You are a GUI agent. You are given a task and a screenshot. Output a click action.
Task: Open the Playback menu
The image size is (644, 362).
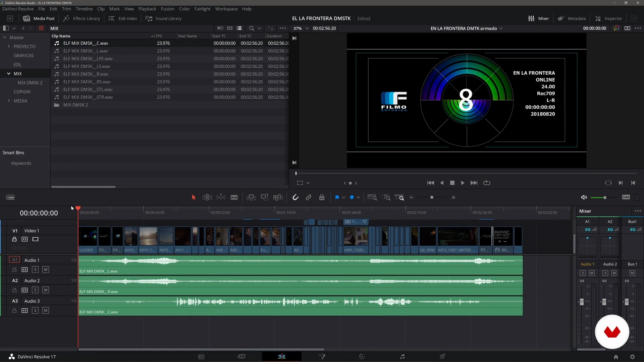[147, 9]
